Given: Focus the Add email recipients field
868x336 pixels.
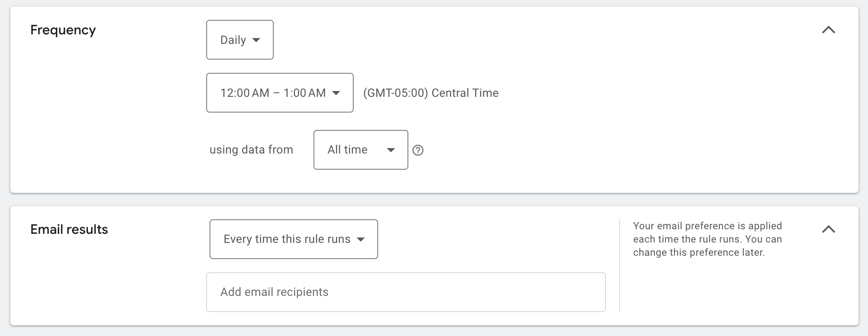Looking at the screenshot, I should (x=406, y=292).
